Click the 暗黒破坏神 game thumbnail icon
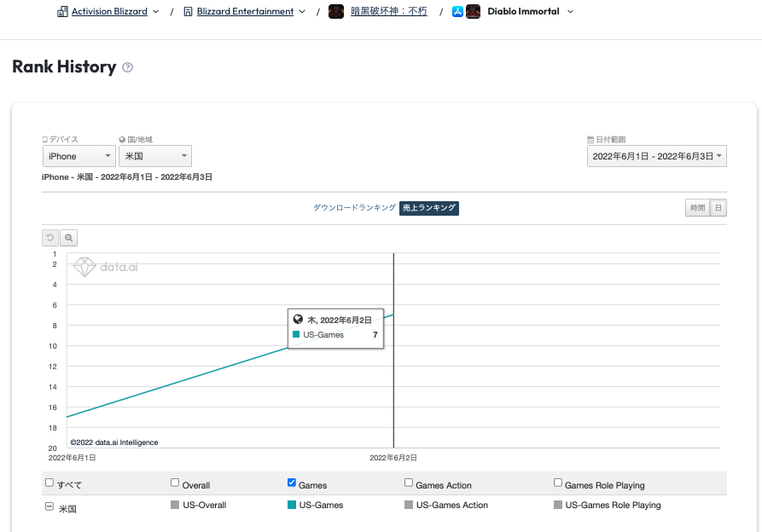Screen dimensions: 762x532 click(x=336, y=12)
